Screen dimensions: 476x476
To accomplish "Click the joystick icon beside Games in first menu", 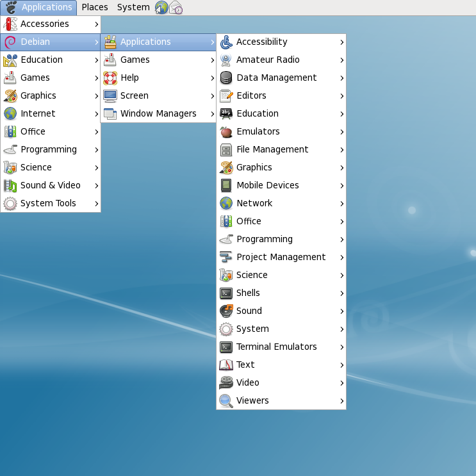I will [x=10, y=78].
